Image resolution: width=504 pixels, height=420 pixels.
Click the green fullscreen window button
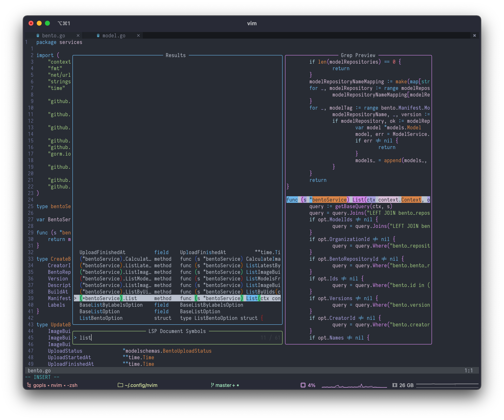click(48, 23)
